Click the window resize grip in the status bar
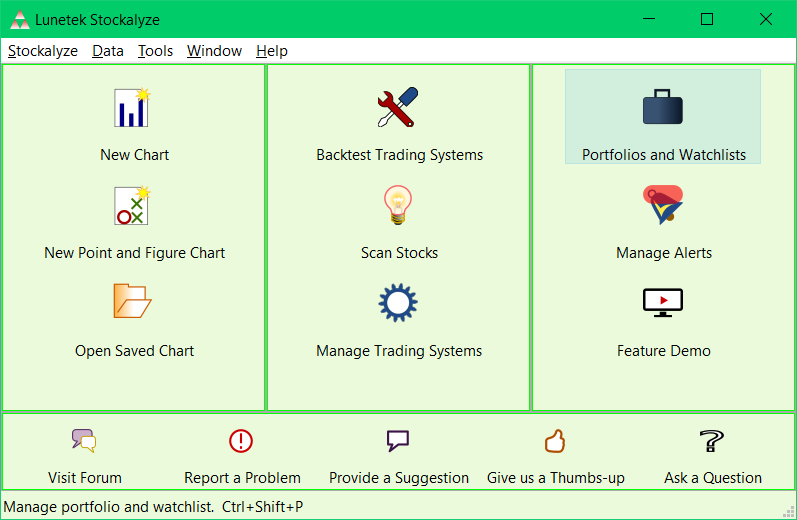This screenshot has width=797, height=520. pyautogui.click(x=789, y=512)
